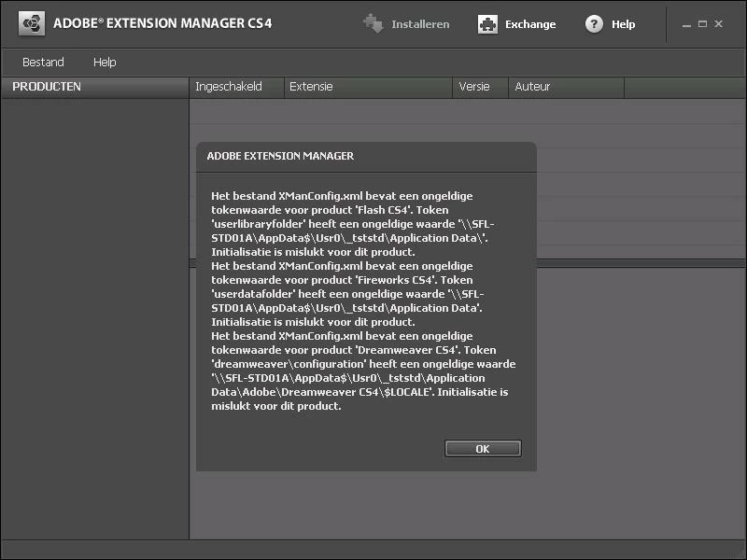This screenshot has width=747, height=560.
Task: Click the 'Fireworks CS4' error text
Action: click(395, 280)
